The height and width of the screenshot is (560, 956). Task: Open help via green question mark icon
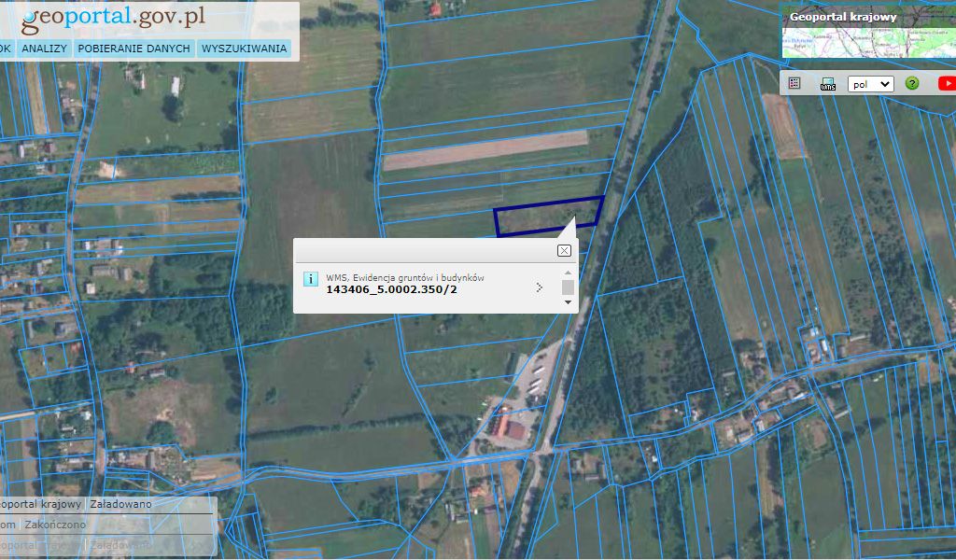pos(911,83)
